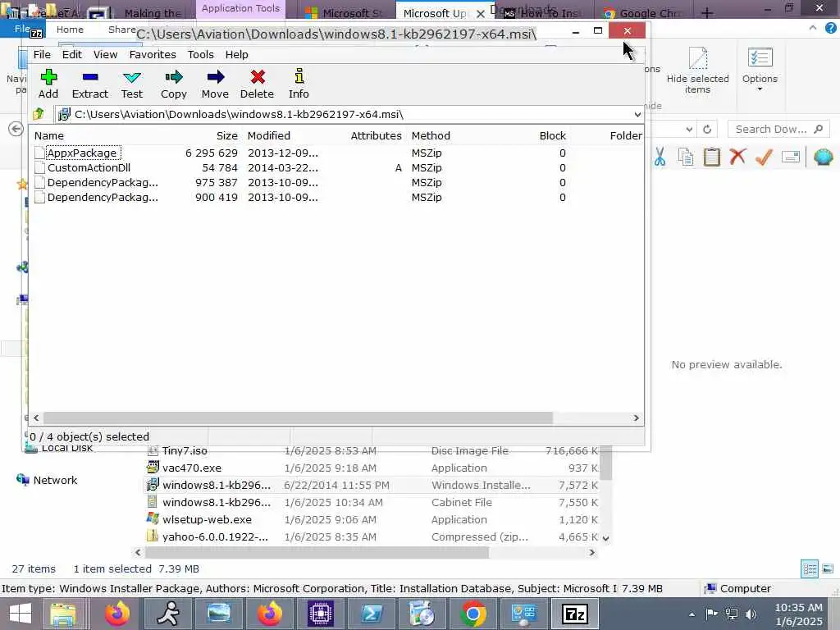Click the 7-Zip horizontal scrollbar
840x630 pixels.
298,418
